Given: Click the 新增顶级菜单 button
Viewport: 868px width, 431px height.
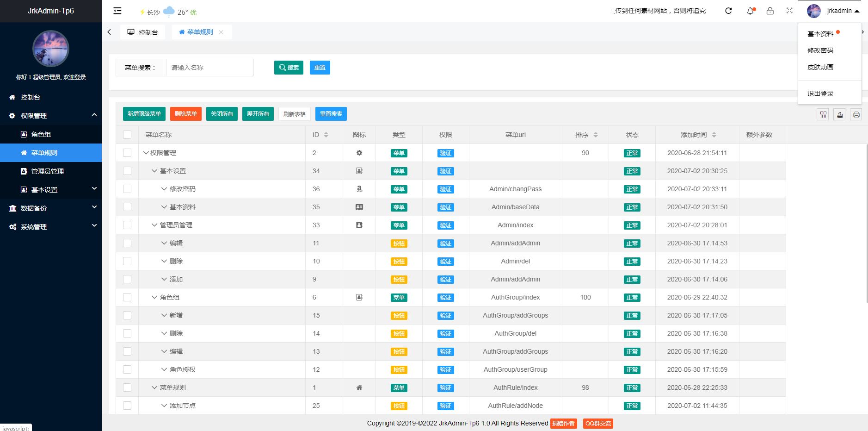Looking at the screenshot, I should point(144,114).
